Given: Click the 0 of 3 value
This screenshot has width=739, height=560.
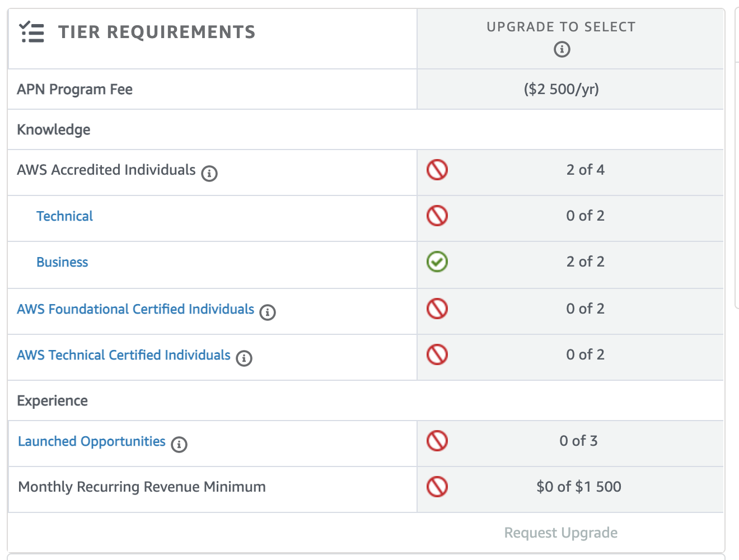Looking at the screenshot, I should click(579, 441).
